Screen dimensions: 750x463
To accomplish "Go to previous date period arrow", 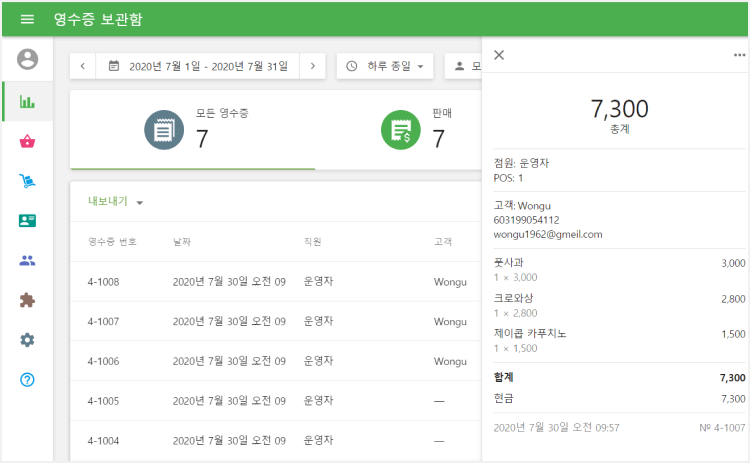I will coord(83,66).
